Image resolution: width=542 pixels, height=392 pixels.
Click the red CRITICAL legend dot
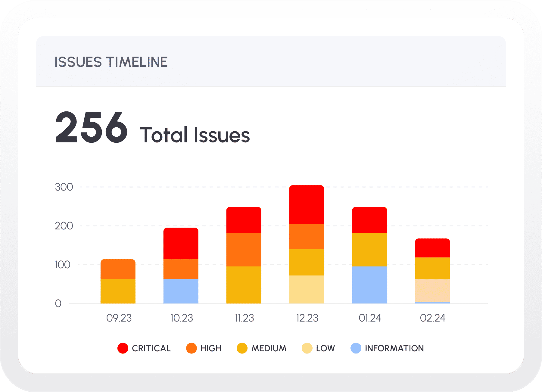click(123, 348)
